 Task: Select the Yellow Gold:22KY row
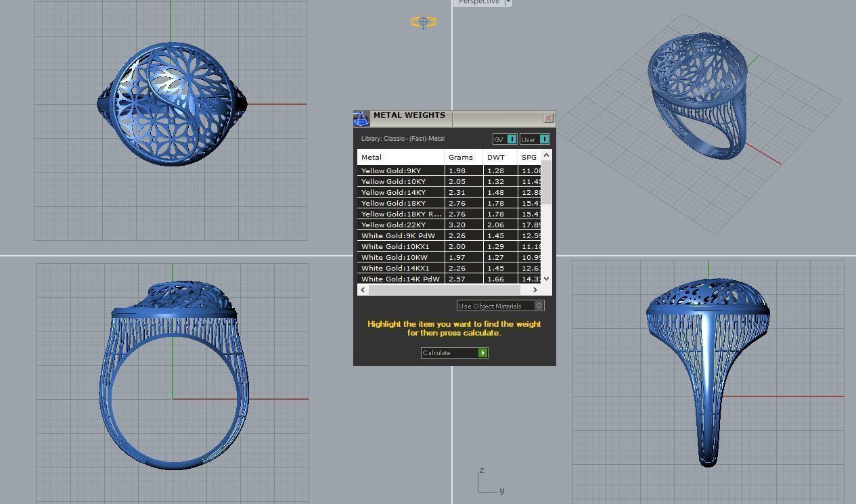point(449,225)
